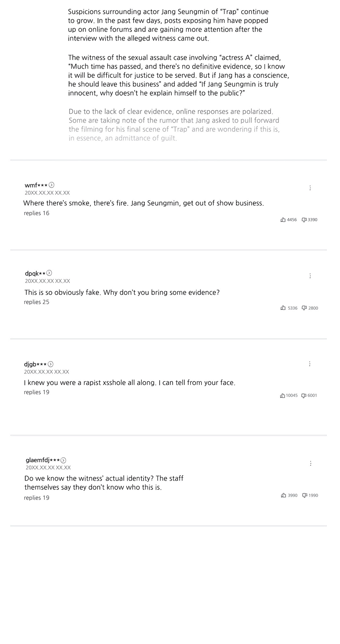This screenshot has height=644, width=340.
Task: Open kebab menu on glaemfdj*** comment
Action: (311, 463)
